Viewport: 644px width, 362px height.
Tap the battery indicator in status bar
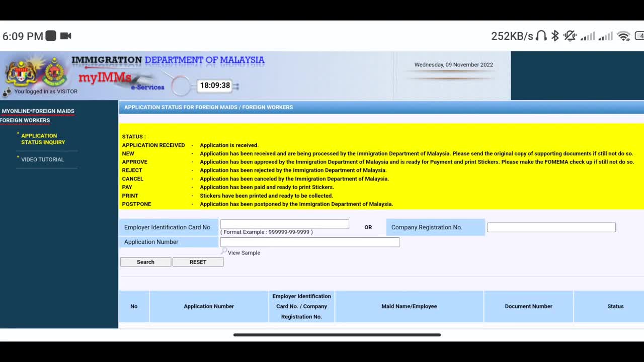(x=639, y=36)
